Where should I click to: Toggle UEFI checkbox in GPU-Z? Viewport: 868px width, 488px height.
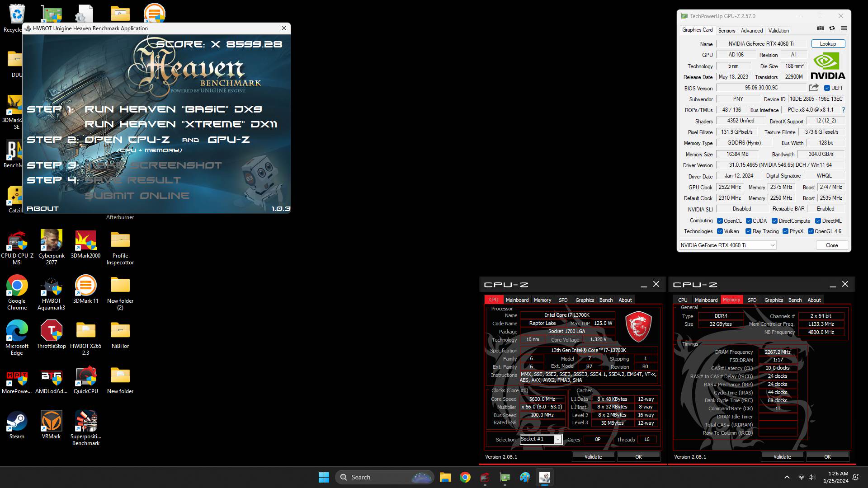click(827, 88)
